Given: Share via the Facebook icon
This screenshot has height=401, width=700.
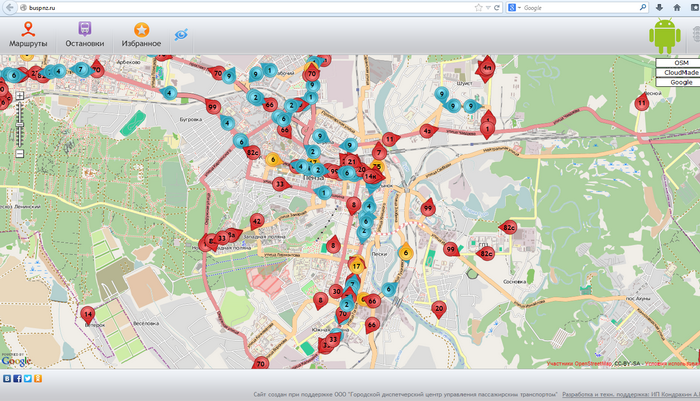Looking at the screenshot, I should (x=17, y=379).
